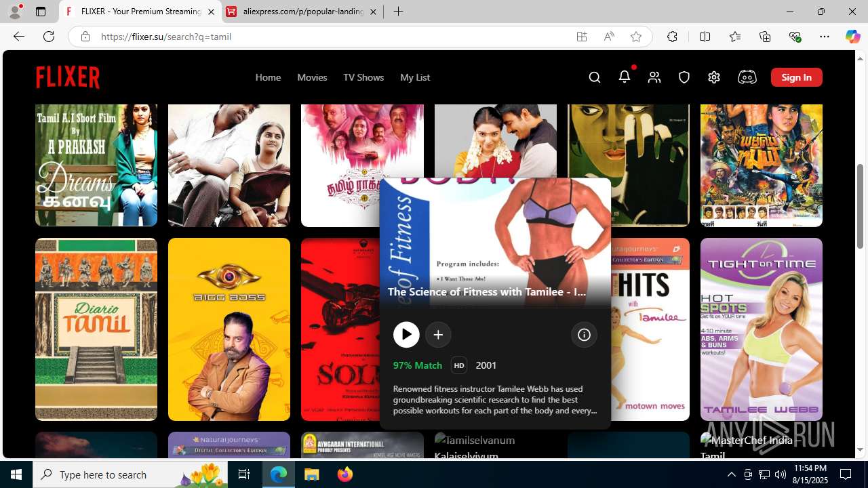Click the shield icon in header
This screenshot has height=488, width=868.
click(x=684, y=77)
